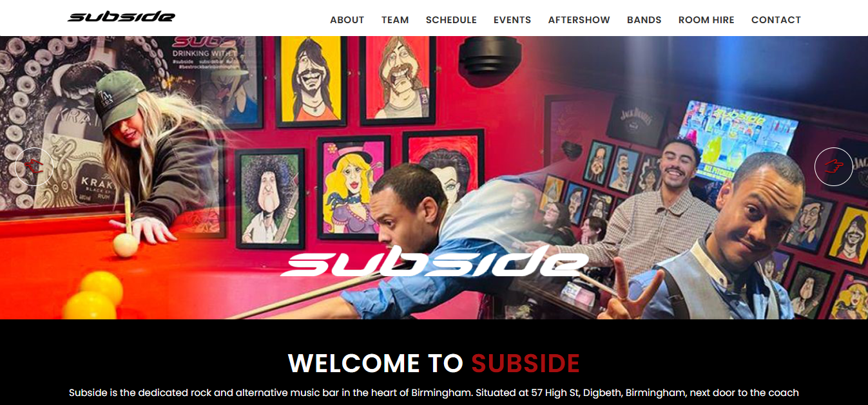The width and height of the screenshot is (868, 405).
Task: Click the Welcome to Subside heading
Action: click(x=434, y=363)
